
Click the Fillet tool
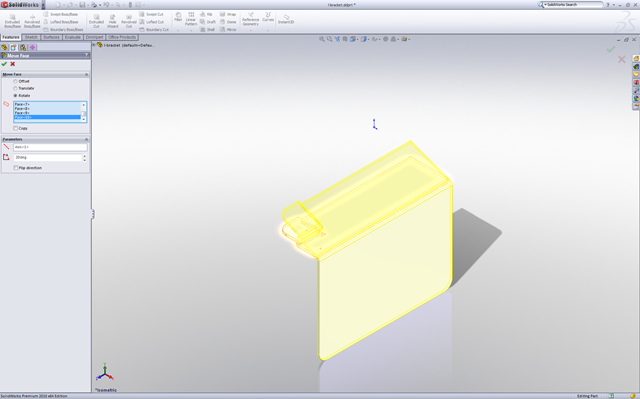click(x=178, y=17)
